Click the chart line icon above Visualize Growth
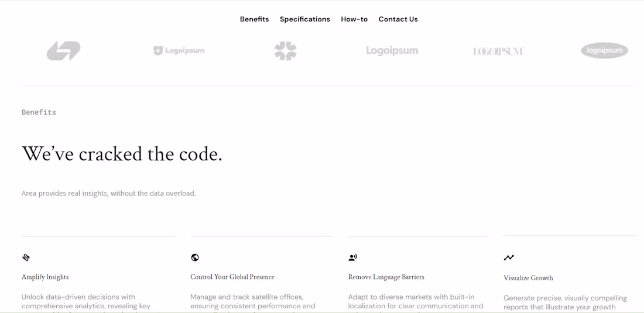The height and width of the screenshot is (313, 644). 509,257
